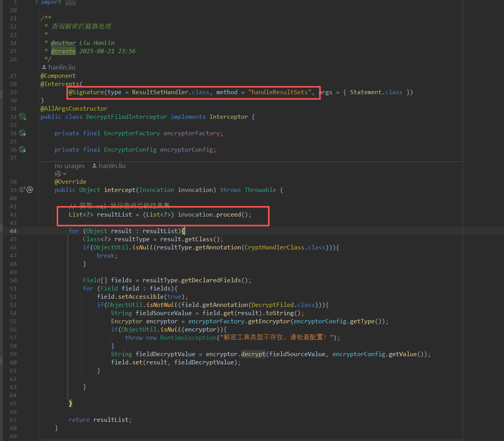Image resolution: width=504 pixels, height=441 pixels.
Task: Click autowired dependency gutter icon on line 34
Action: pyautogui.click(x=23, y=133)
